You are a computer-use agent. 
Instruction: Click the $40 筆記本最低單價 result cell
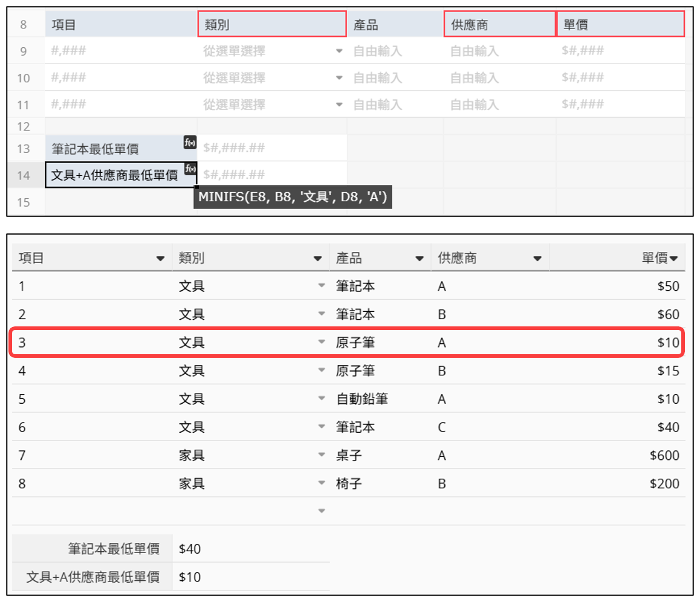[251, 549]
